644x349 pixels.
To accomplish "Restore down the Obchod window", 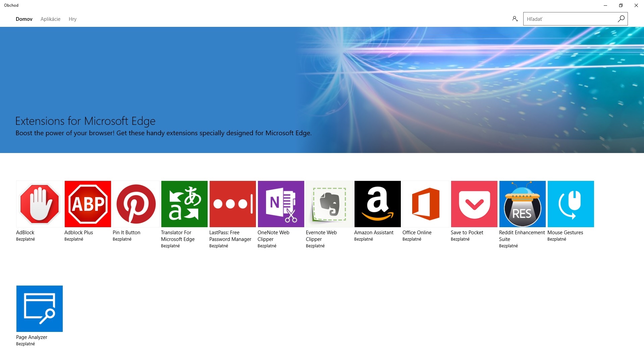I will click(621, 5).
